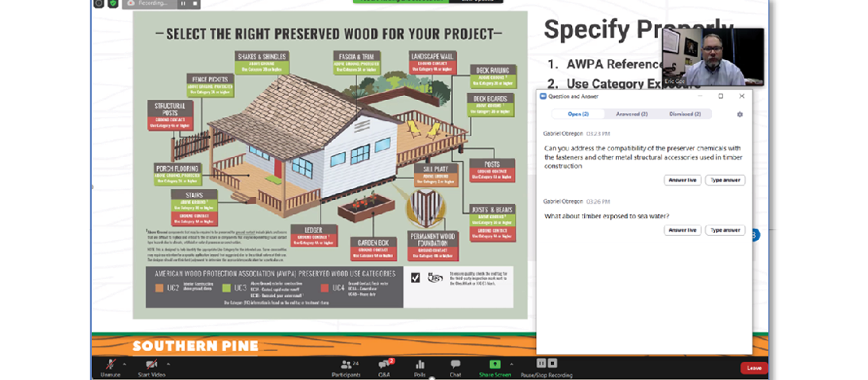The image size is (868, 380).
Task: Open the Chat panel
Action: coord(455,368)
